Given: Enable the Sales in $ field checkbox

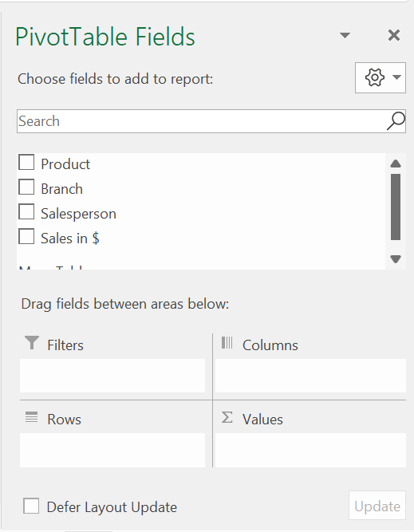Looking at the screenshot, I should (x=26, y=236).
